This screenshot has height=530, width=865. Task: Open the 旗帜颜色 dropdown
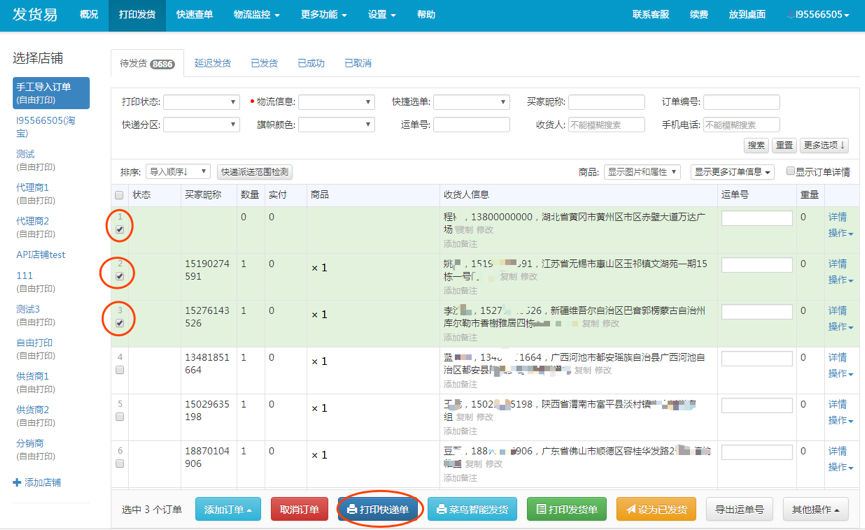click(337, 125)
